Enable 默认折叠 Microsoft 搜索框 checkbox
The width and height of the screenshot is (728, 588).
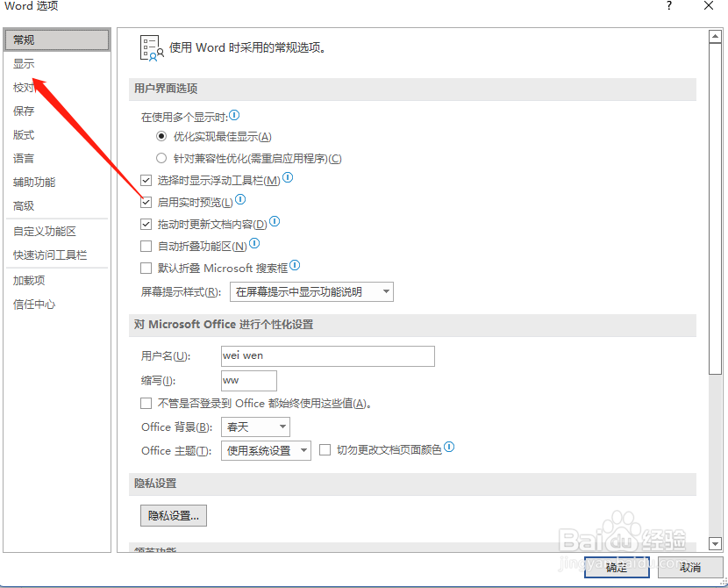(146, 268)
